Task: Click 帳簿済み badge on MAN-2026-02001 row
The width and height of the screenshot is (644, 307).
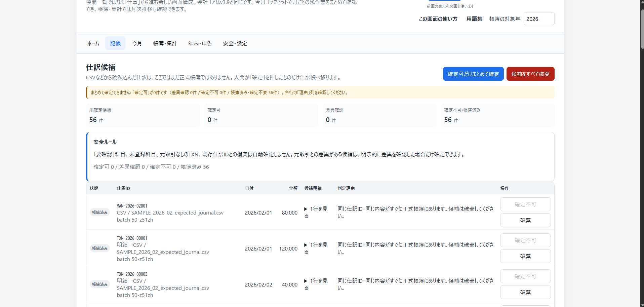Action: point(100,212)
